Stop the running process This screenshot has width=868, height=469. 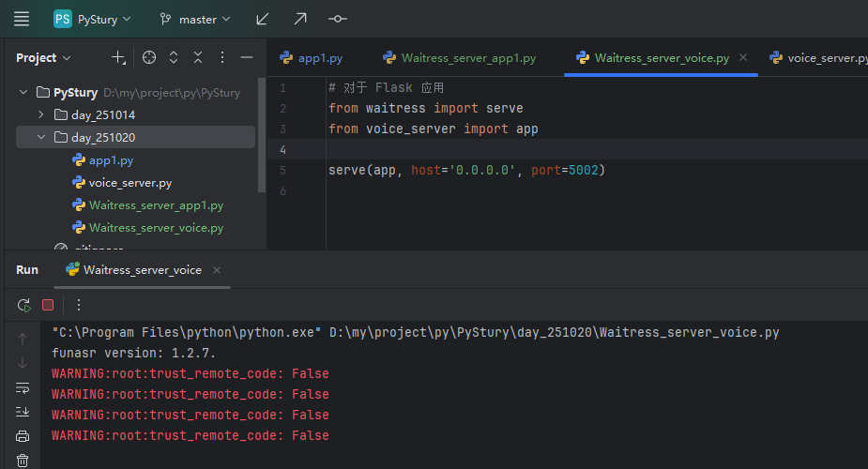pos(48,305)
